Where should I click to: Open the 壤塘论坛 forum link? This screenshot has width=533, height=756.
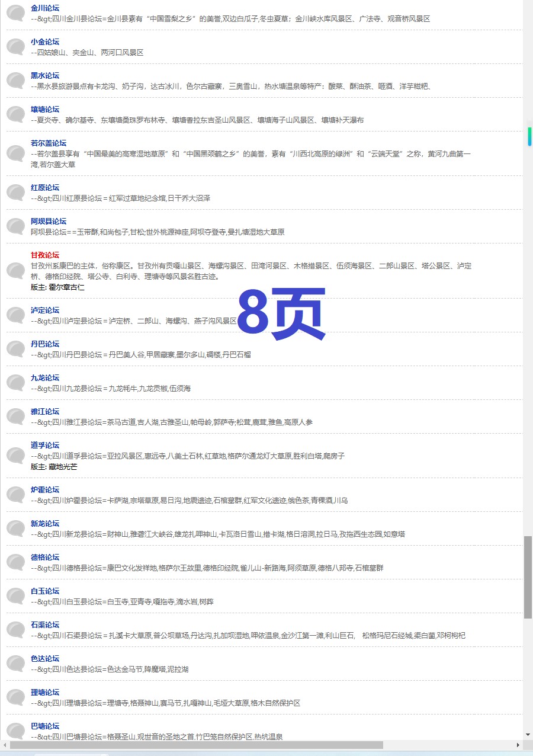[x=45, y=110]
